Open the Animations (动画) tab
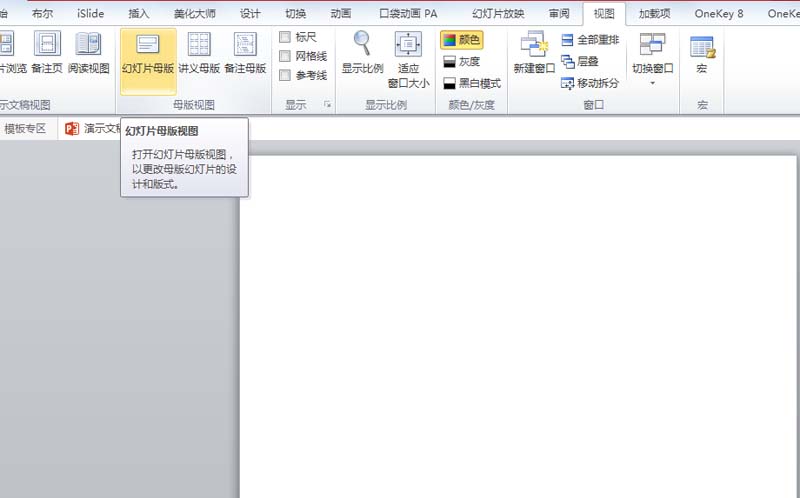The image size is (800, 498). click(x=341, y=14)
